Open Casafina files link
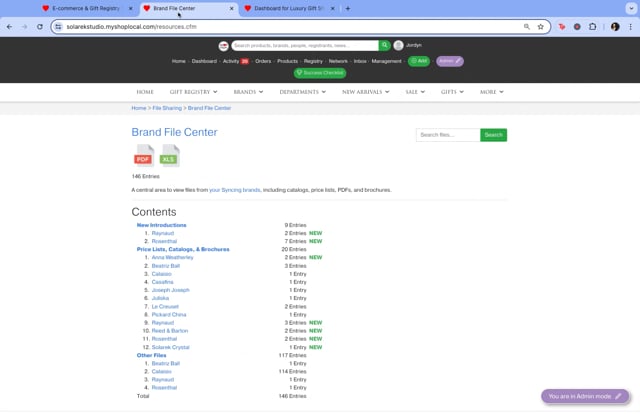 click(x=162, y=282)
